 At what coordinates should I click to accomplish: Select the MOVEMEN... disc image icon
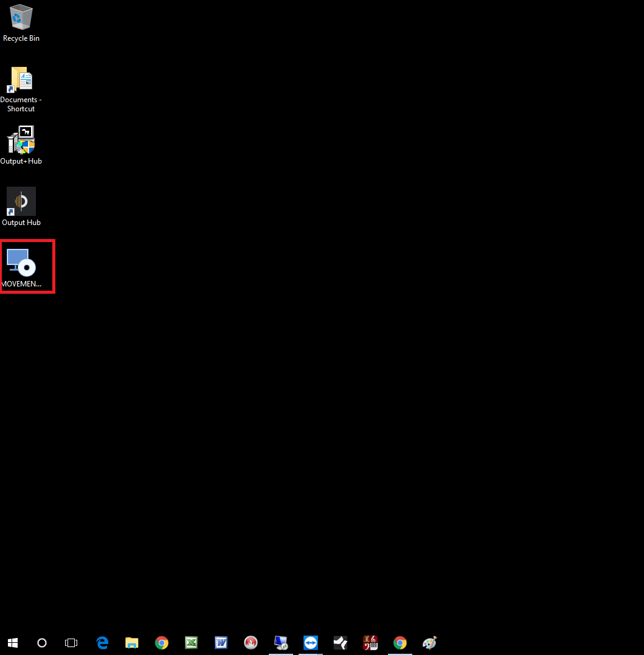click(x=22, y=268)
